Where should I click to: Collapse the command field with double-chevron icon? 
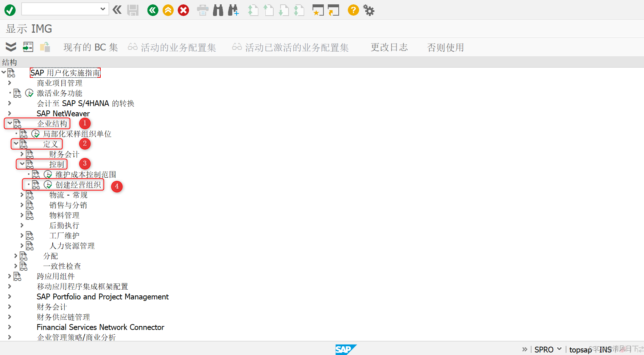point(117,10)
